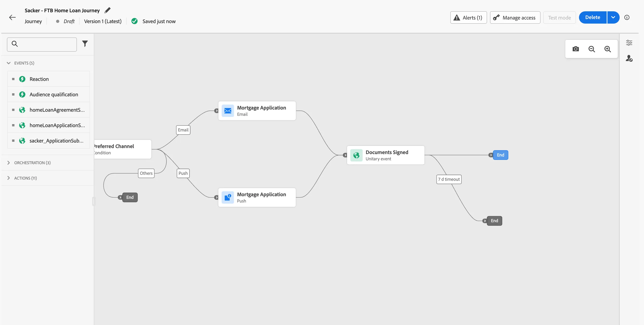This screenshot has width=644, height=325.
Task: Click Manage access button
Action: 515,18
